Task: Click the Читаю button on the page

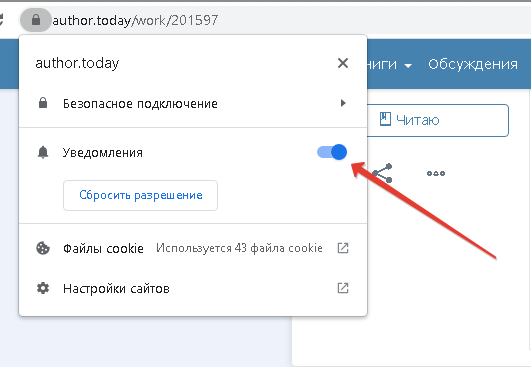Action: pyautogui.click(x=438, y=121)
